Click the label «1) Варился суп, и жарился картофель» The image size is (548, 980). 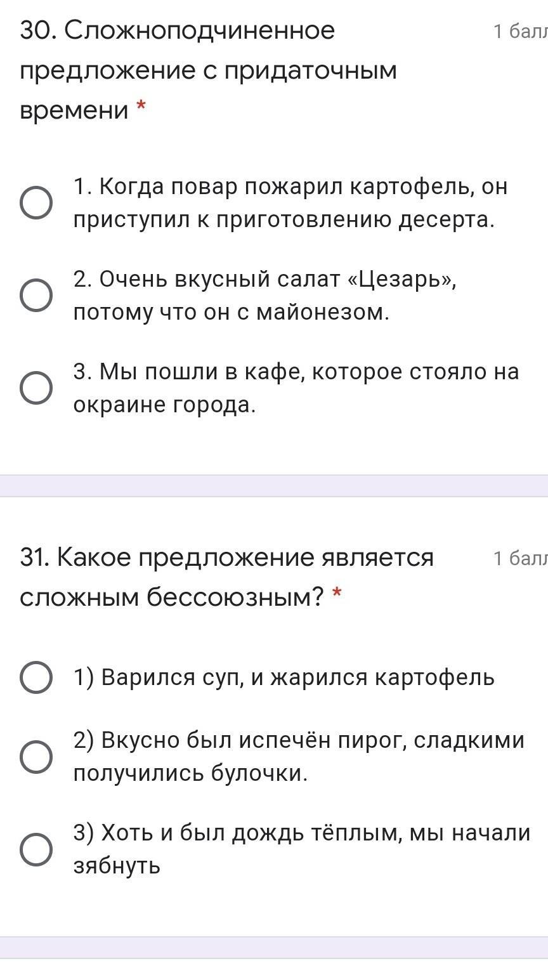click(x=284, y=677)
